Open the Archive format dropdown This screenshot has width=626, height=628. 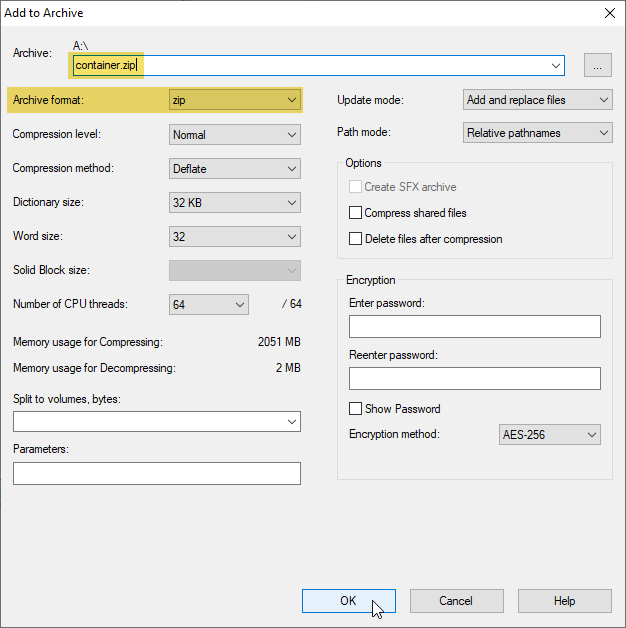click(235, 100)
